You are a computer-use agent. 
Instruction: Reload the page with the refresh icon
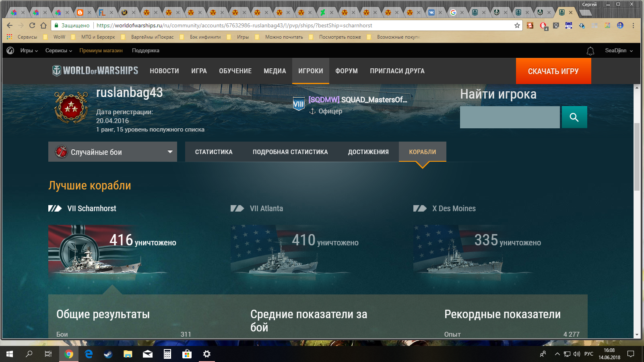pos(32,25)
